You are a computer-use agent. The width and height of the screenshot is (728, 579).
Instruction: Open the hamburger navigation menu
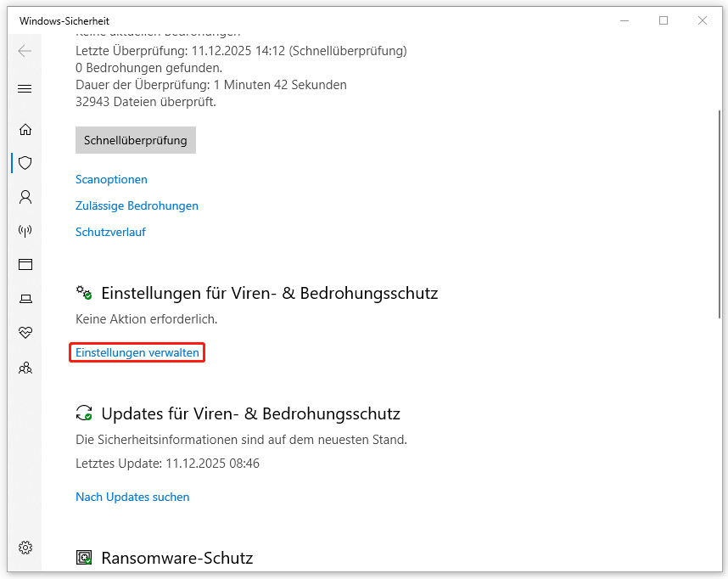[25, 88]
